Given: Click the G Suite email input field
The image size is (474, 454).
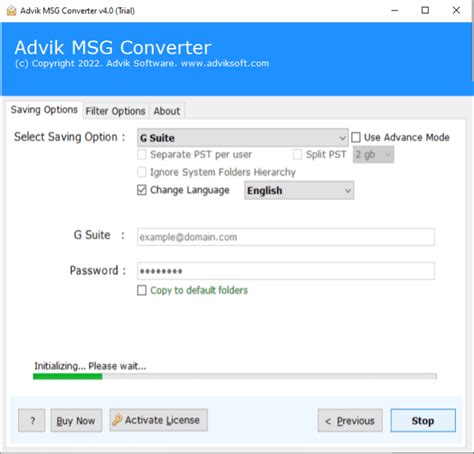Looking at the screenshot, I should (x=286, y=237).
